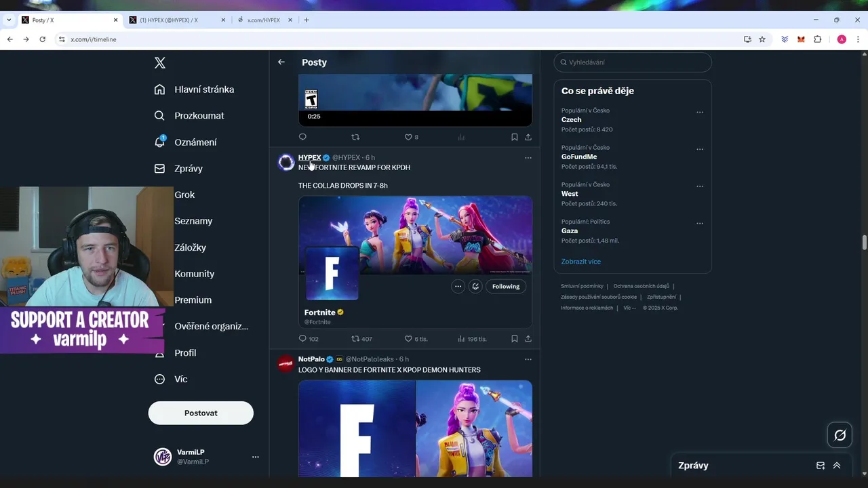Open Grok from the sidebar menu
This screenshot has height=488, width=868.
click(184, 195)
